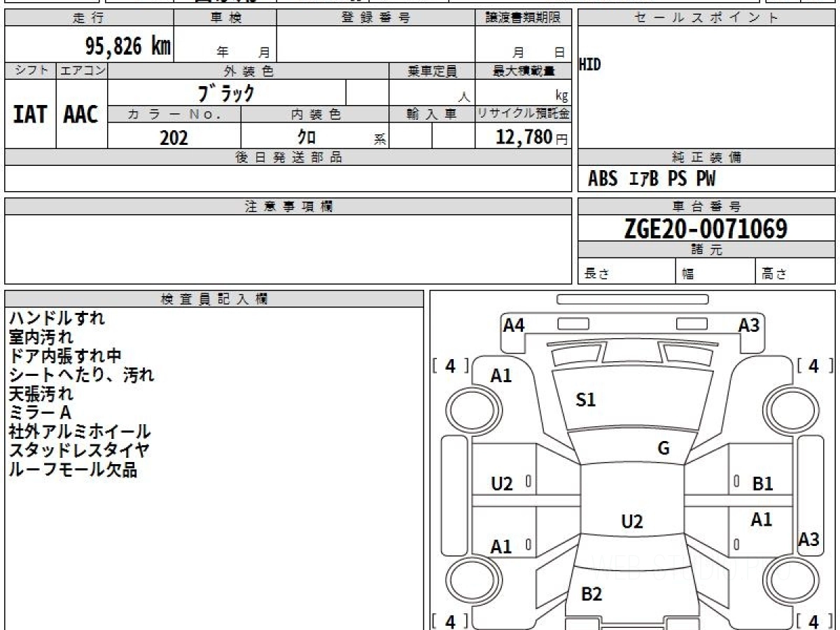This screenshot has width=840, height=630.
Task: Select the カラーNo. label
Action: [x=174, y=114]
